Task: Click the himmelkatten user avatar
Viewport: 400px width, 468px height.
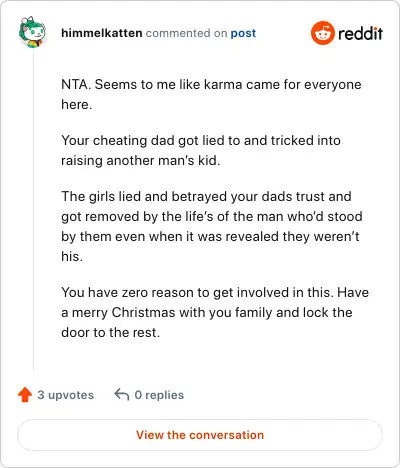Action: 32,32
